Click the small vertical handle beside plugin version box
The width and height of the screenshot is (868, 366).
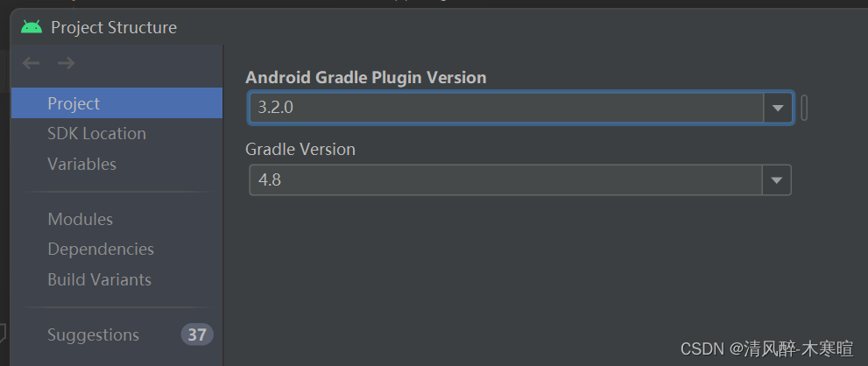(804, 108)
